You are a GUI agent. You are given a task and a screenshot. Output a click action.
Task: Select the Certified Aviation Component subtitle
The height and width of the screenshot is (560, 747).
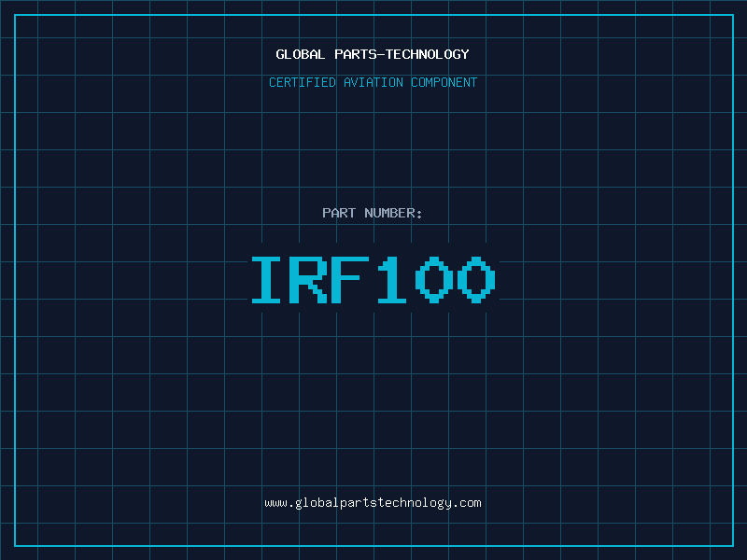[x=373, y=82]
